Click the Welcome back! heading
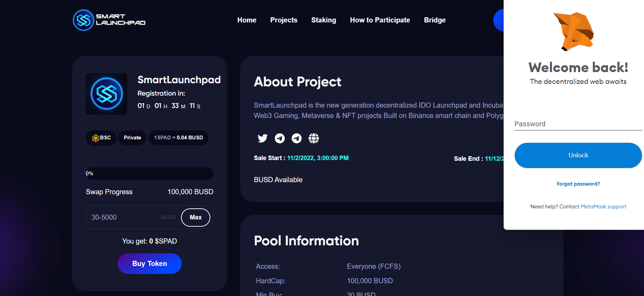644x296 pixels. 578,67
